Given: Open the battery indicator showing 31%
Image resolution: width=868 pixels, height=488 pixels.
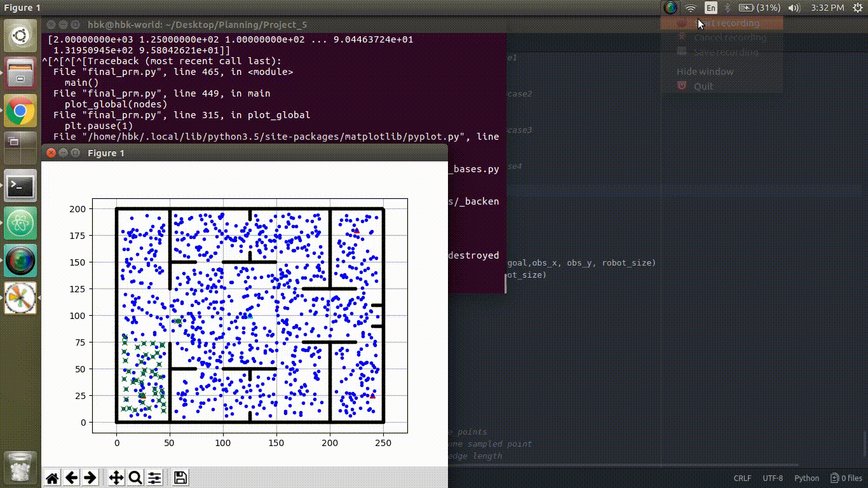Looking at the screenshot, I should pos(760,8).
